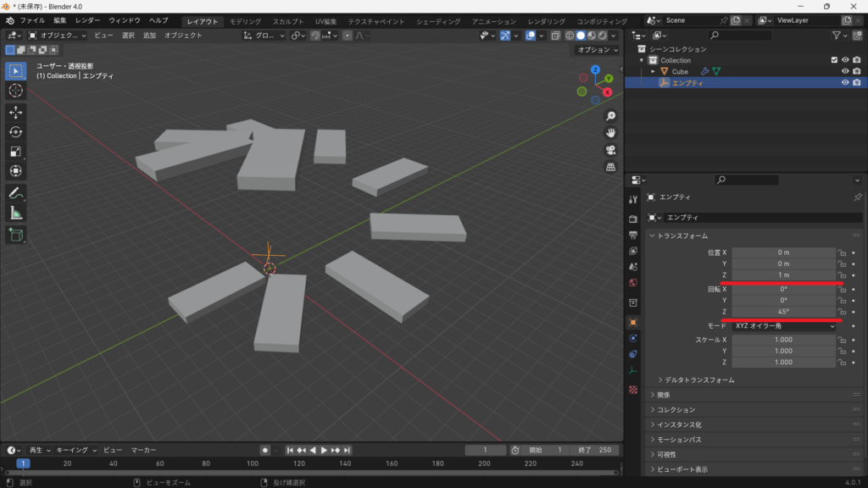The height and width of the screenshot is (488, 868).
Task: Switch to the モデリング workspace tab
Action: pos(246,21)
